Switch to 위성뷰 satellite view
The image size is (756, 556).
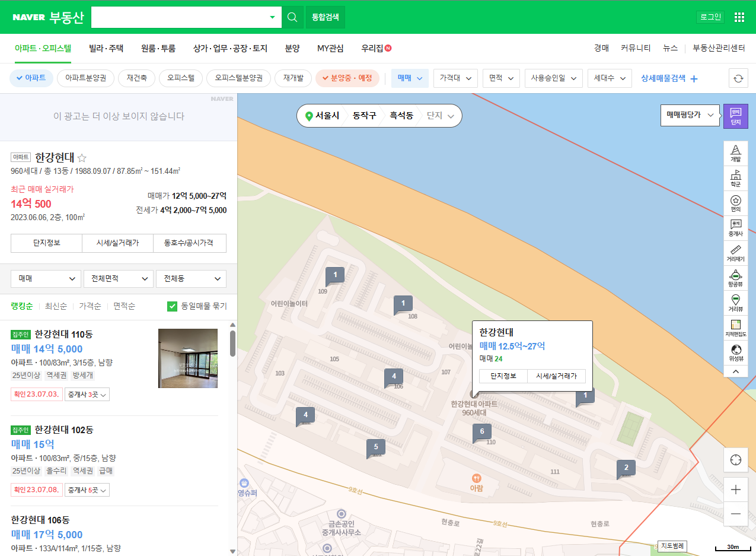[735, 352]
